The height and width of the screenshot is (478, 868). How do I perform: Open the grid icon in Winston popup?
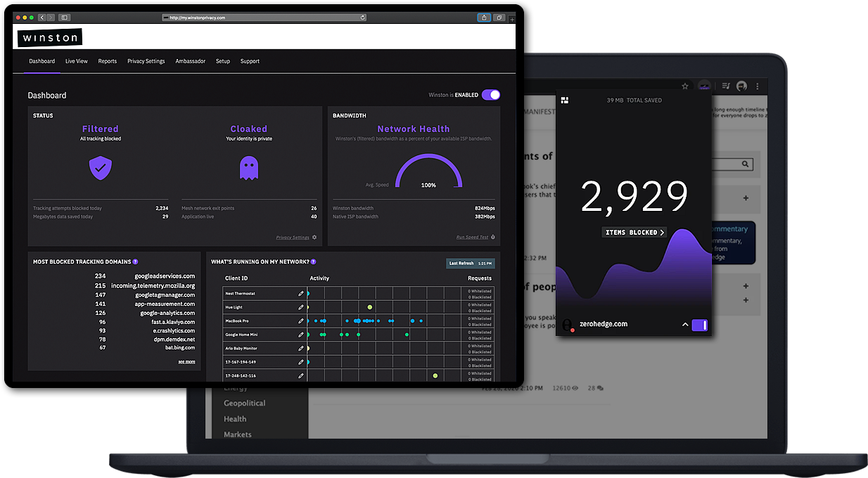point(564,101)
